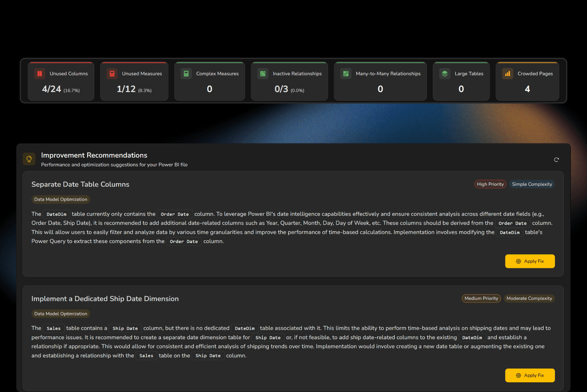Apply Fix for Dedicated Ship Date Dimension

(530, 375)
